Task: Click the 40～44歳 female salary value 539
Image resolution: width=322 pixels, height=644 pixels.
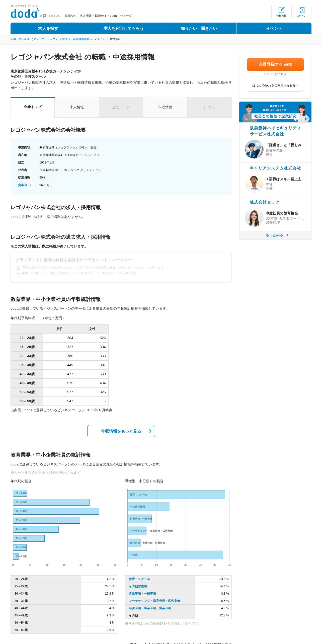Action: coord(103,374)
